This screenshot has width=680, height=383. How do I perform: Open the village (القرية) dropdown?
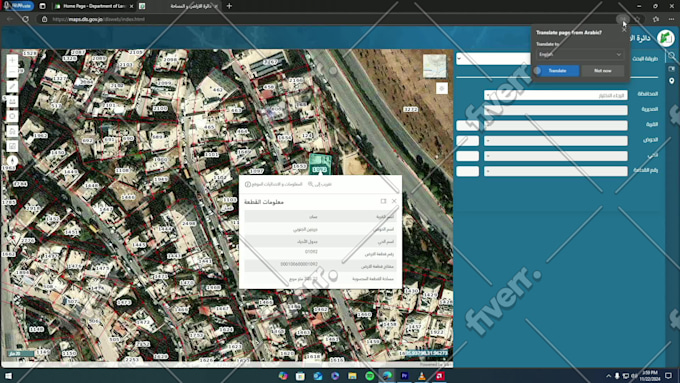pyautogui.click(x=556, y=125)
